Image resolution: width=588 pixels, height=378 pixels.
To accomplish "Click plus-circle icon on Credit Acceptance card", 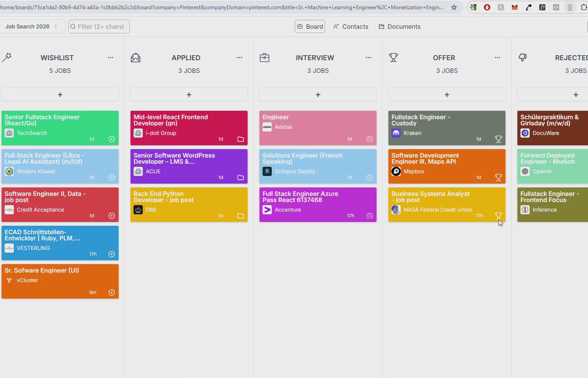I will coord(112,216).
